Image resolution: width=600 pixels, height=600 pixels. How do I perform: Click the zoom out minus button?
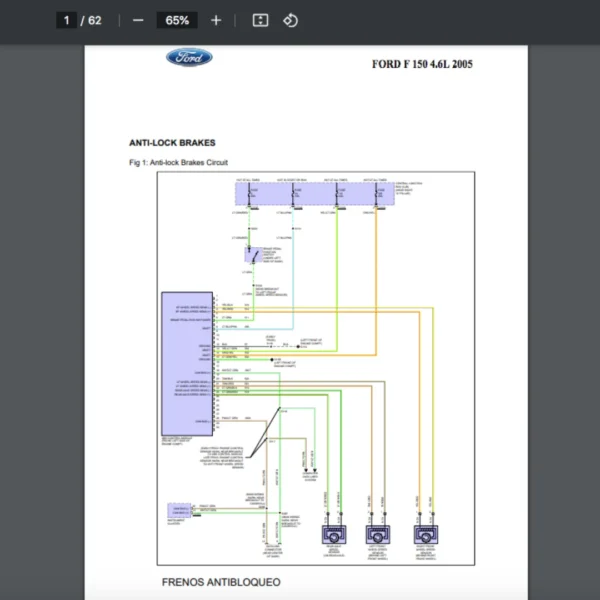pyautogui.click(x=138, y=20)
